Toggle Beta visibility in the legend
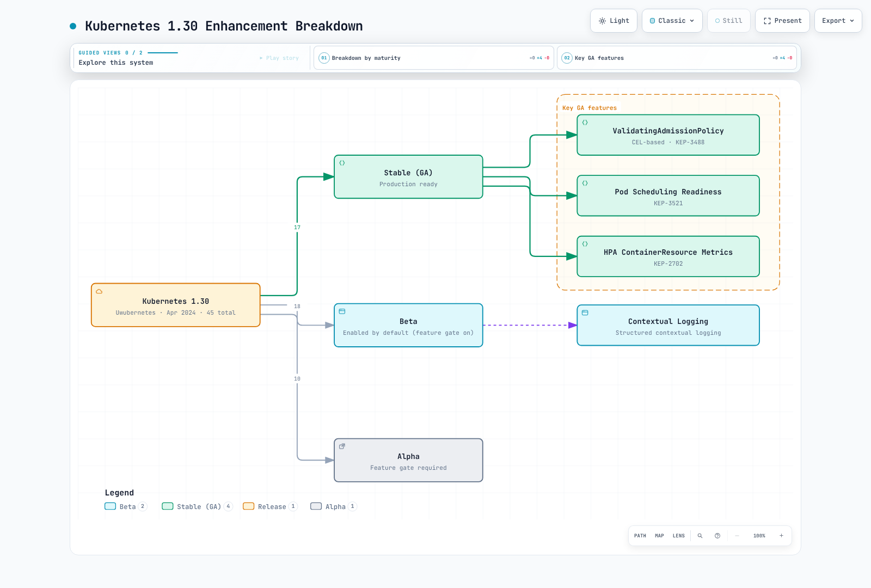The image size is (871, 588). click(126, 506)
